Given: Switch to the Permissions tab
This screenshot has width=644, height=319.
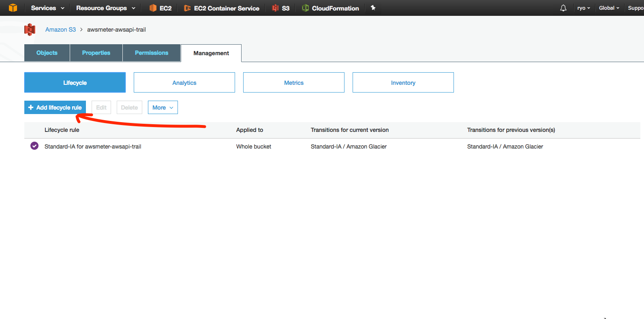Looking at the screenshot, I should pyautogui.click(x=152, y=53).
